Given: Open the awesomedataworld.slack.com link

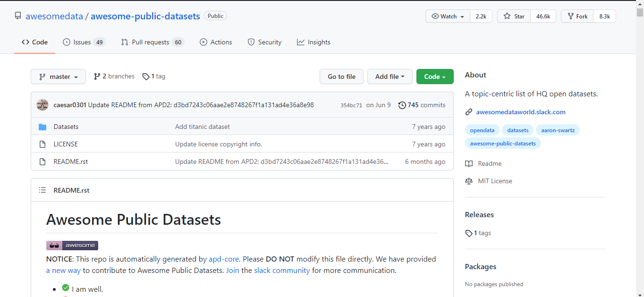Looking at the screenshot, I should pyautogui.click(x=520, y=112).
